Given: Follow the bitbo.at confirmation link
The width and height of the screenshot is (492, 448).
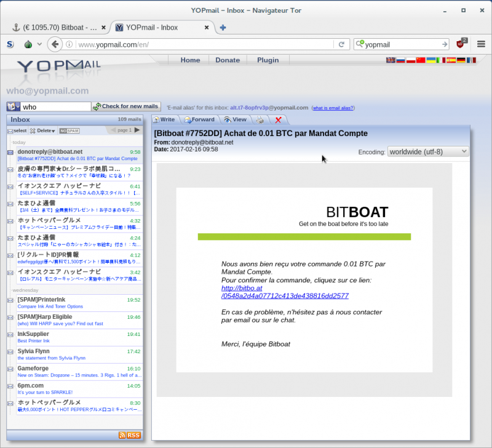Looking at the screenshot, I should pyautogui.click(x=285, y=292).
